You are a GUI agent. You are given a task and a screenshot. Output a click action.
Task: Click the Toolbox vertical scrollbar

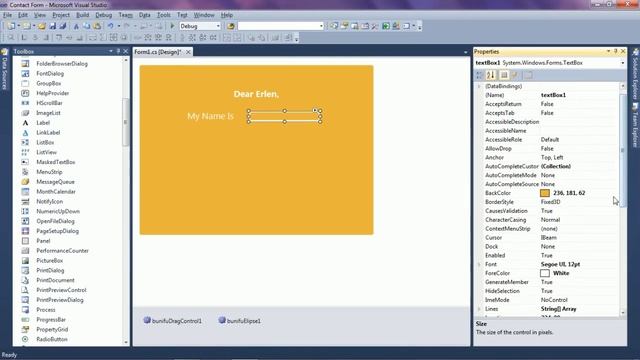pos(126,201)
